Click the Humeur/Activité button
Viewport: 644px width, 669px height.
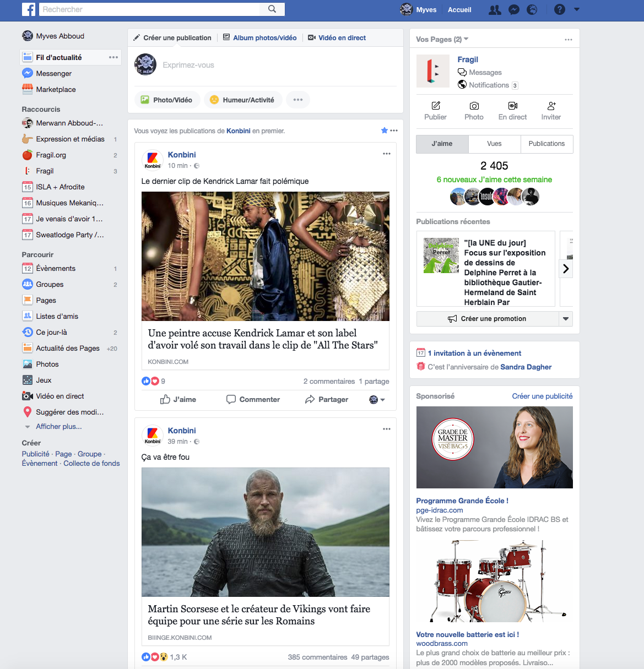tap(243, 100)
